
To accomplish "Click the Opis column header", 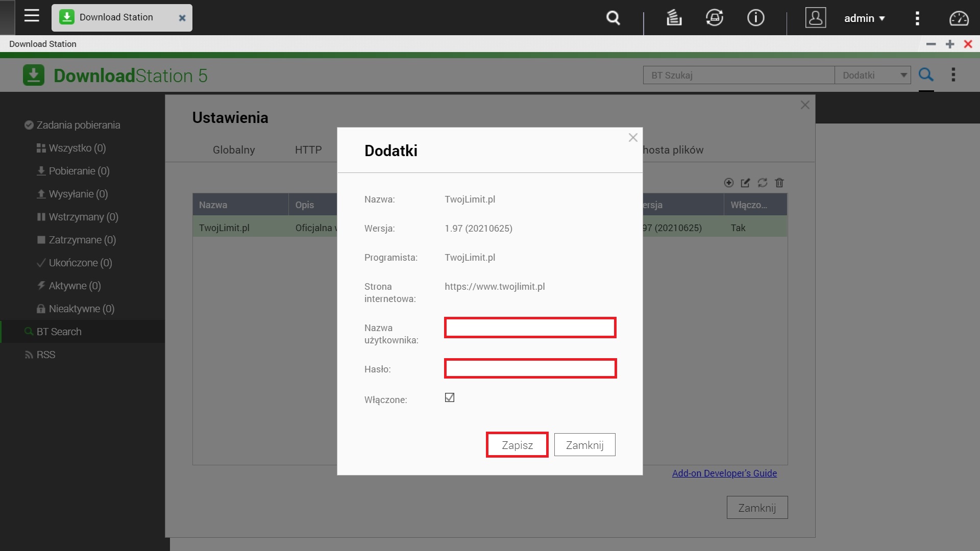I will [x=313, y=205].
